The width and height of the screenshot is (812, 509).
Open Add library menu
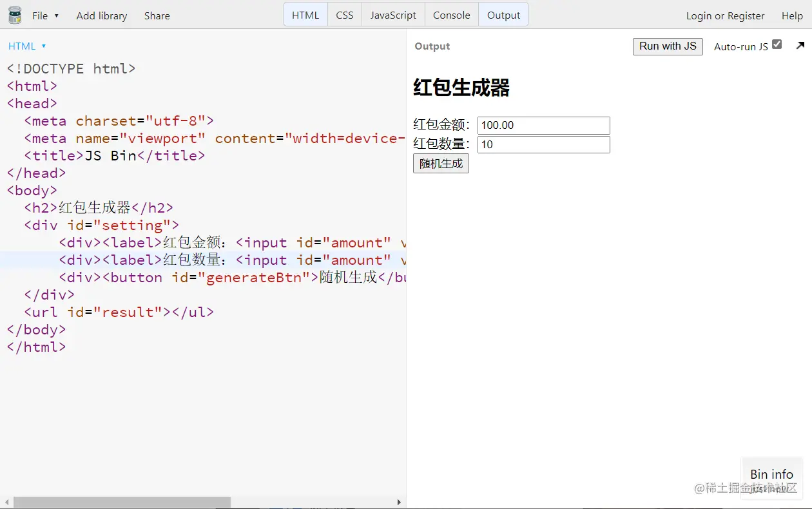pyautogui.click(x=102, y=15)
